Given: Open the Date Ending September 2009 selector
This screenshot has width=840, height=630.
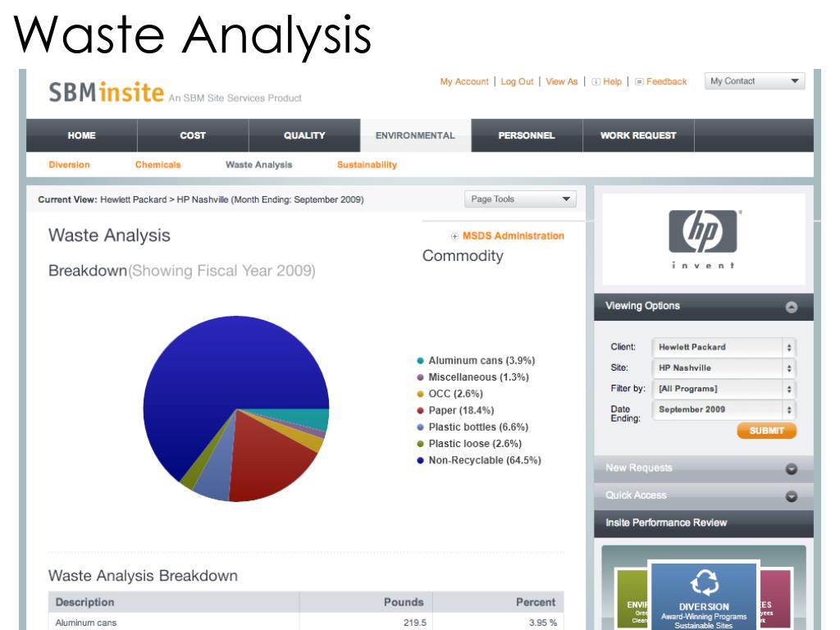Looking at the screenshot, I should click(724, 410).
